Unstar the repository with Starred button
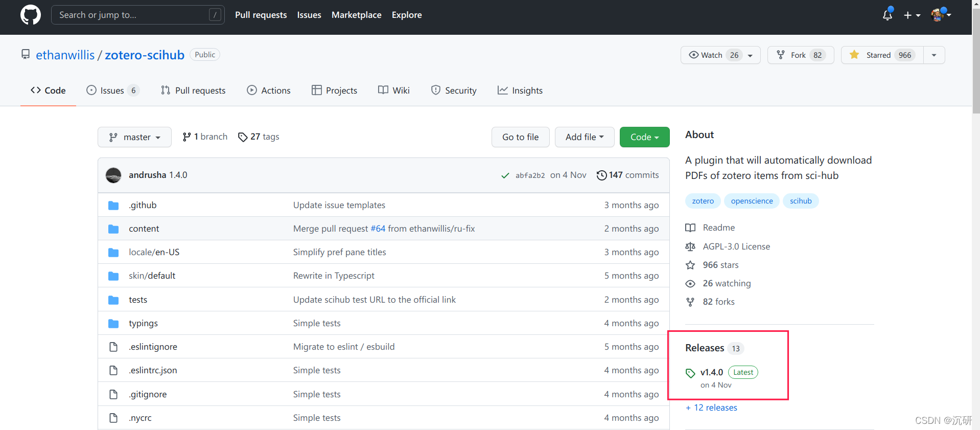The height and width of the screenshot is (430, 980). tap(882, 55)
